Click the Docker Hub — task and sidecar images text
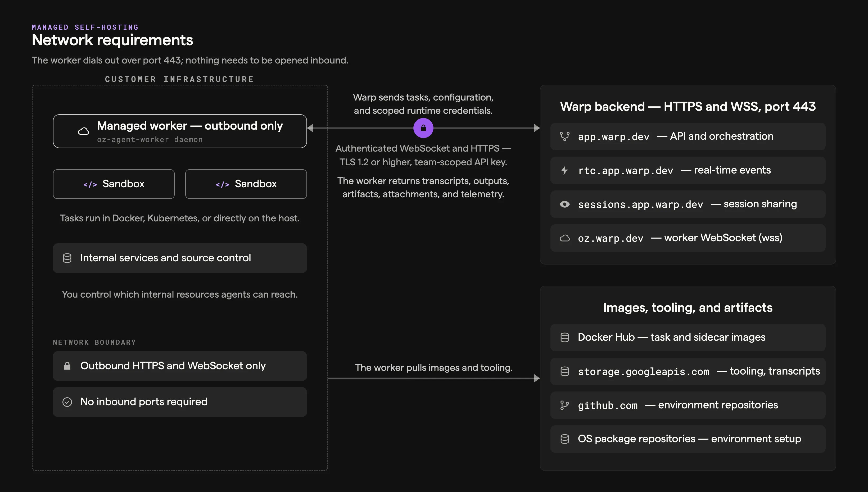This screenshot has width=868, height=492. 672,337
